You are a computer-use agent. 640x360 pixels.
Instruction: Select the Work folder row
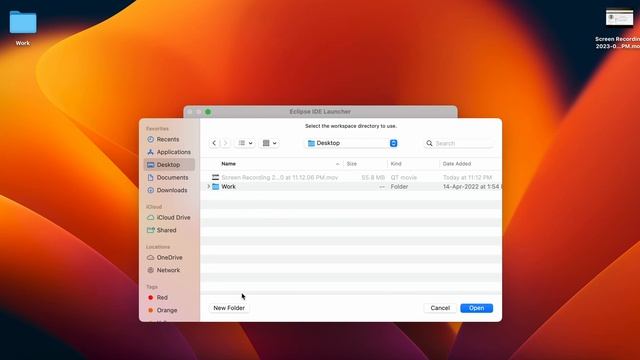351,187
